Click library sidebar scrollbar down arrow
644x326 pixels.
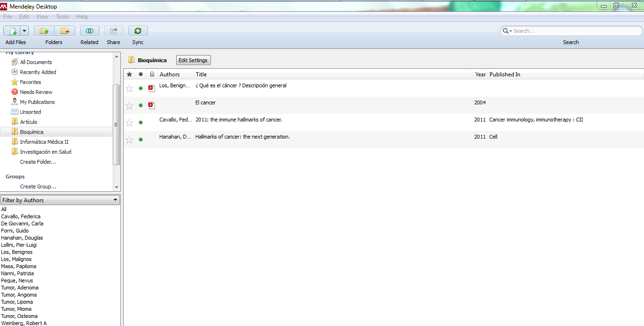click(x=117, y=187)
